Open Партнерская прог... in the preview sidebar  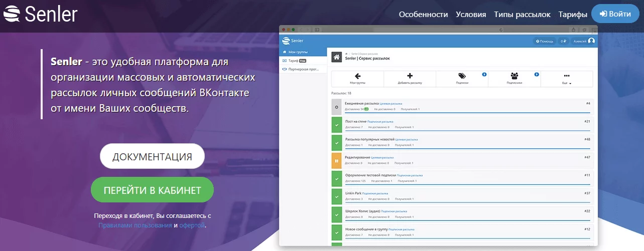(303, 69)
